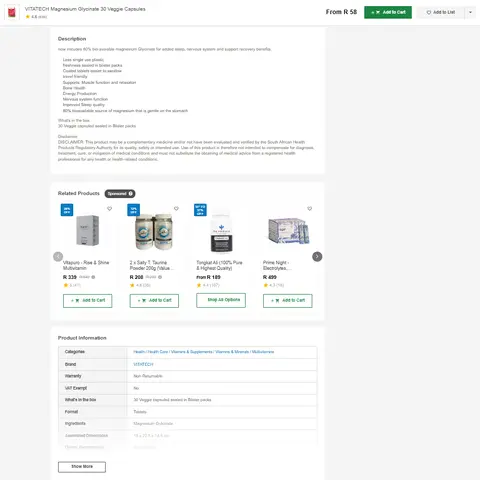Screen dimensions: 480x480
Task: Toggle wishlist heart on Prime Night Electrolytes
Action: coord(310,209)
